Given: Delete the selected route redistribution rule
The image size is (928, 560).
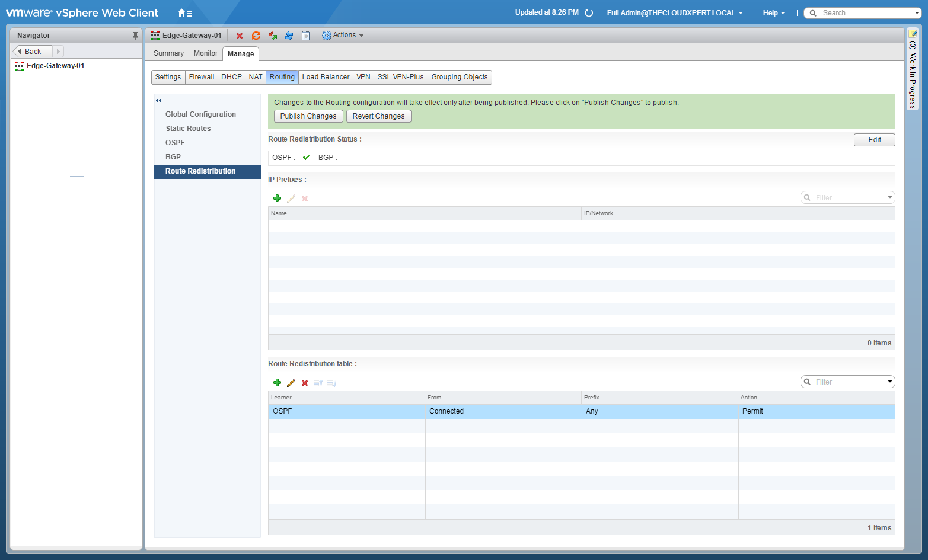Looking at the screenshot, I should [x=305, y=383].
